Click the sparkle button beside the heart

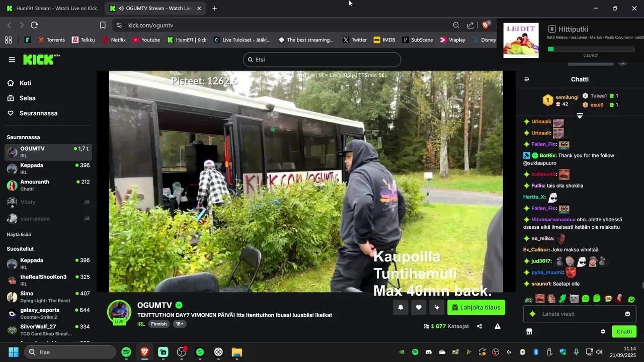click(x=437, y=307)
